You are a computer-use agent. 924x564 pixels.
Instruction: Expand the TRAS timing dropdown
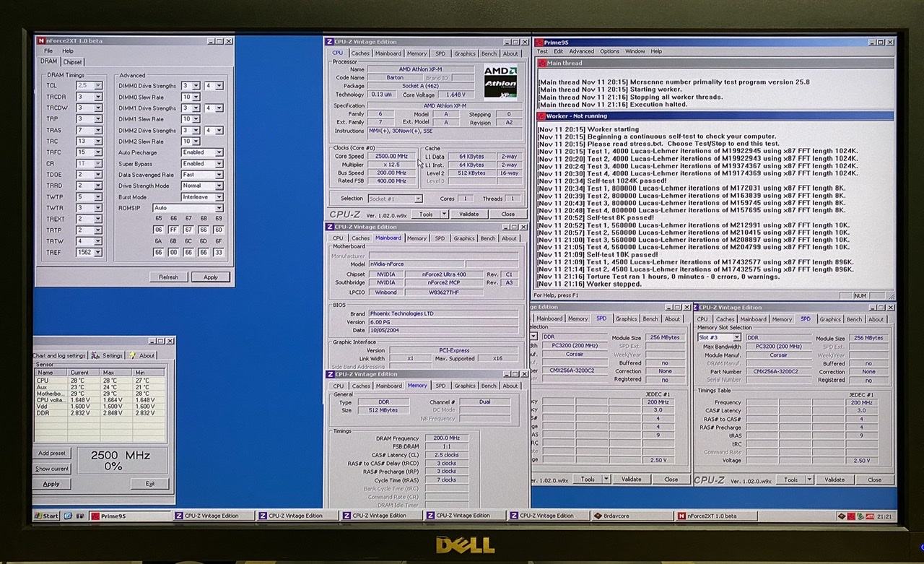click(x=98, y=130)
